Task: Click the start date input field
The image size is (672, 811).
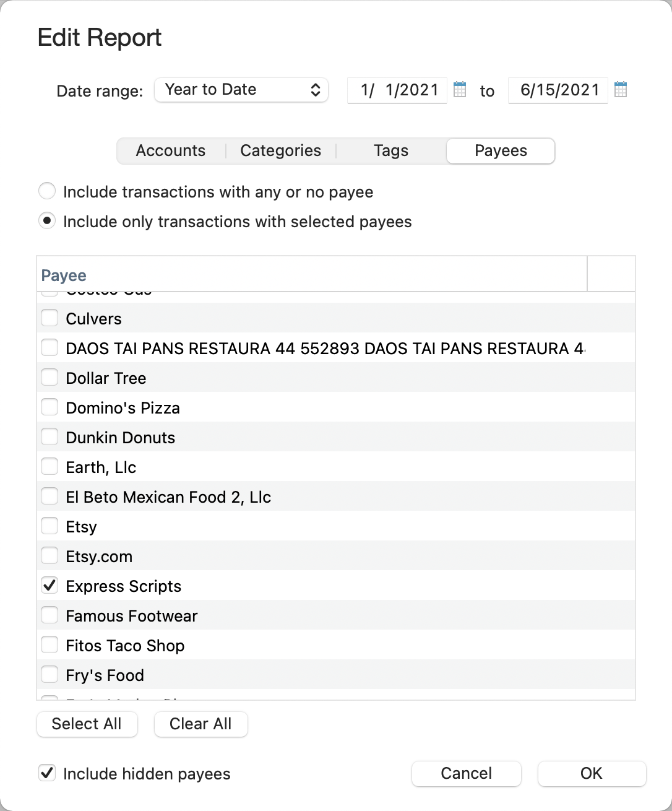Action: click(398, 90)
